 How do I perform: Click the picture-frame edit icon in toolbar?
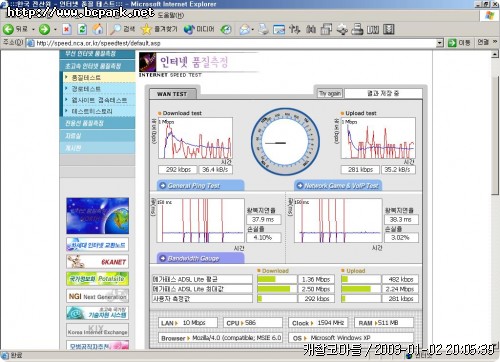[x=279, y=29]
